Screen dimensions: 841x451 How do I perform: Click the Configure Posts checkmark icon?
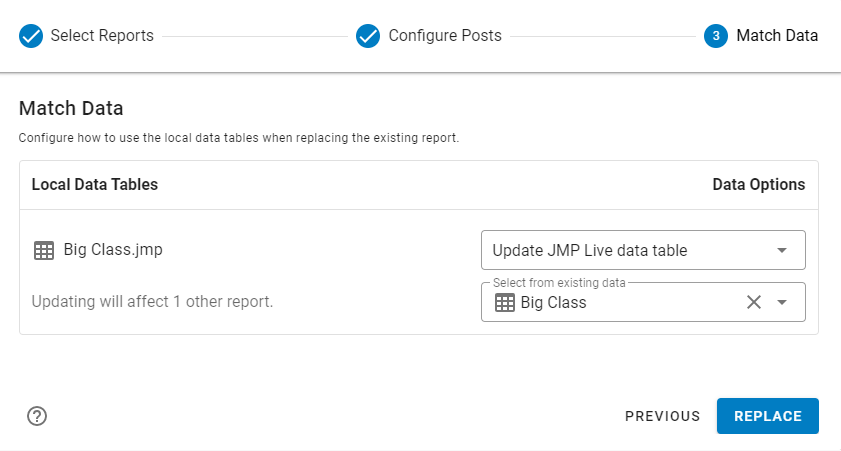click(368, 36)
